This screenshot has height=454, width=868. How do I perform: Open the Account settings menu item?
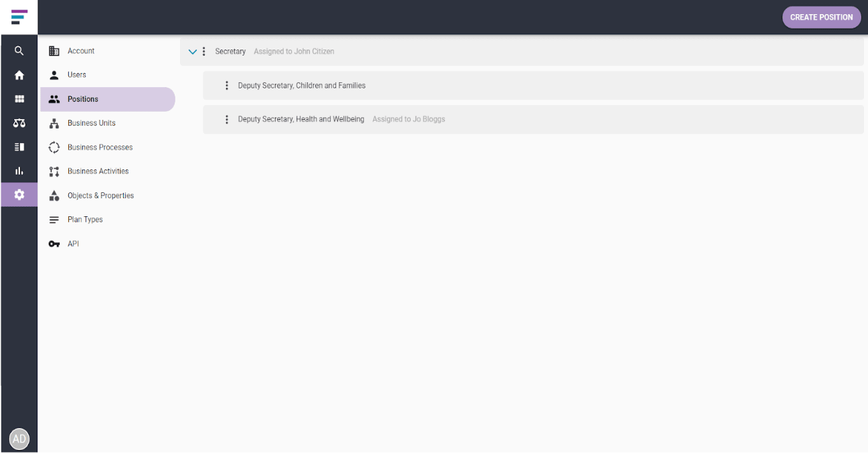click(108, 51)
